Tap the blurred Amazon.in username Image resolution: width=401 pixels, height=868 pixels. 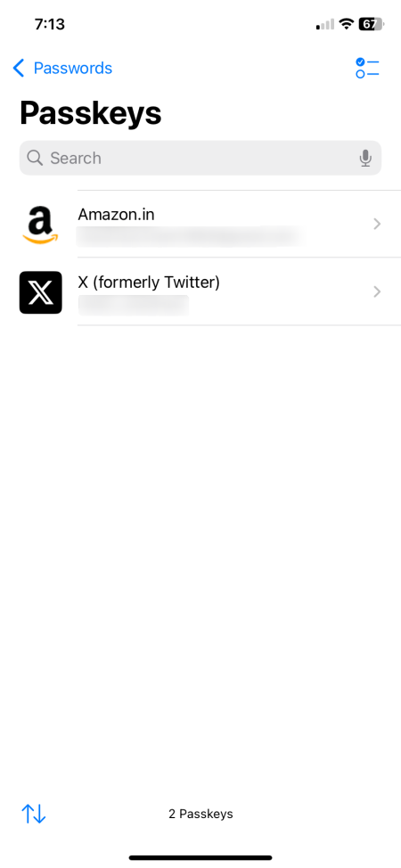(190, 236)
